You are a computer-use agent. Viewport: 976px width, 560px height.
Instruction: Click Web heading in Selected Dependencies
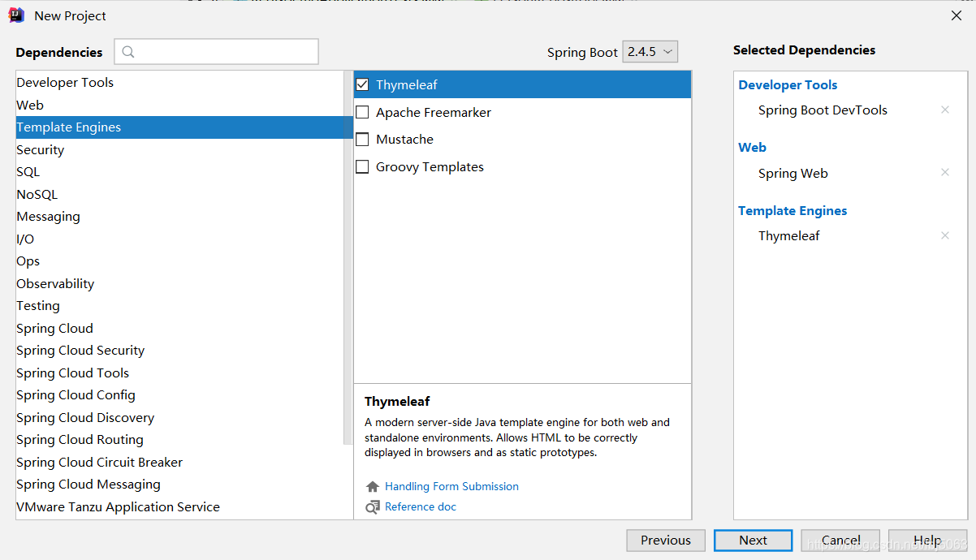pos(752,147)
